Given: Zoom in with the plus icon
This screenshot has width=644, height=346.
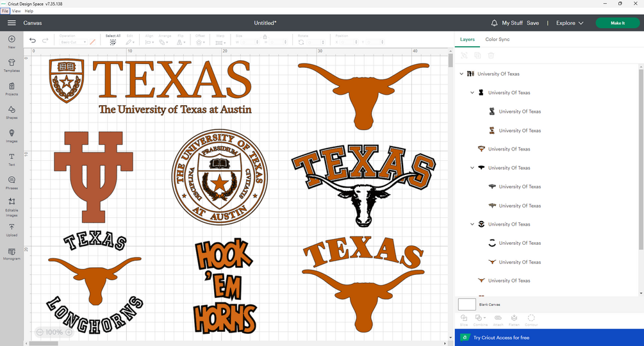Looking at the screenshot, I should 69,332.
